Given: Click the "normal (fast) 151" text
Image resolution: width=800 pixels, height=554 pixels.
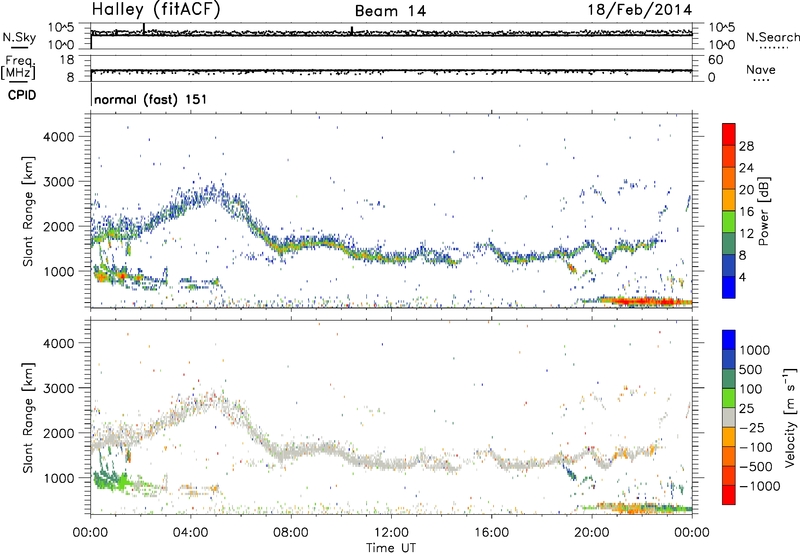Looking at the screenshot, I should click(151, 99).
